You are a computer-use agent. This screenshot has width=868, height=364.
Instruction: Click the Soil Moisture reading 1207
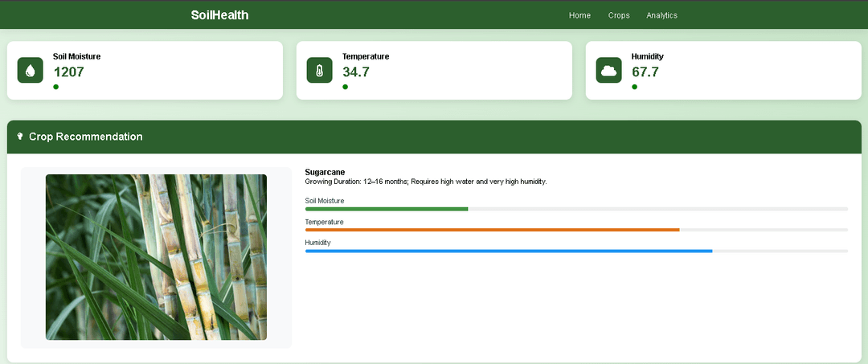coord(68,72)
